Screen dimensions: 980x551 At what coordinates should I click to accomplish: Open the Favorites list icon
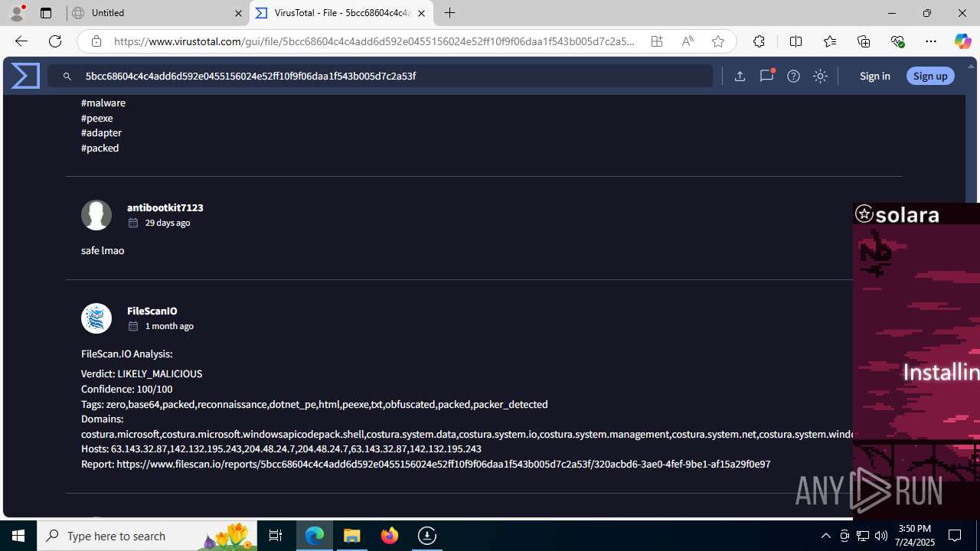pos(830,41)
